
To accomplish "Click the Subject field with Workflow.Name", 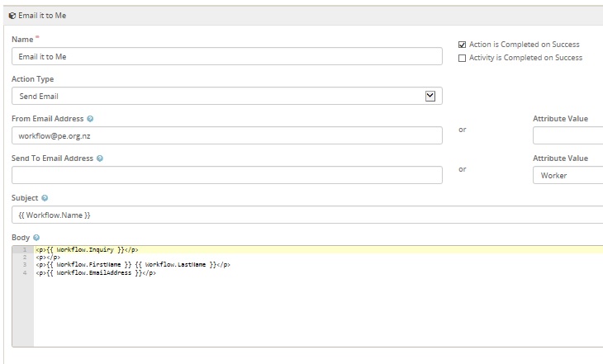I will tap(306, 215).
